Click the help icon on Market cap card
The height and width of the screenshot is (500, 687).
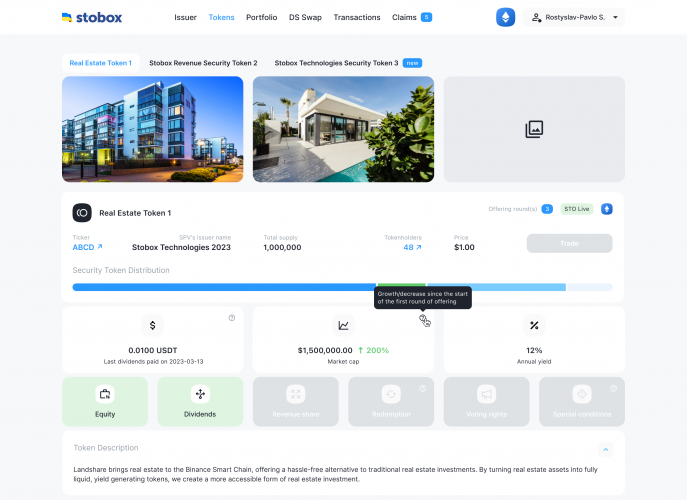click(x=422, y=318)
